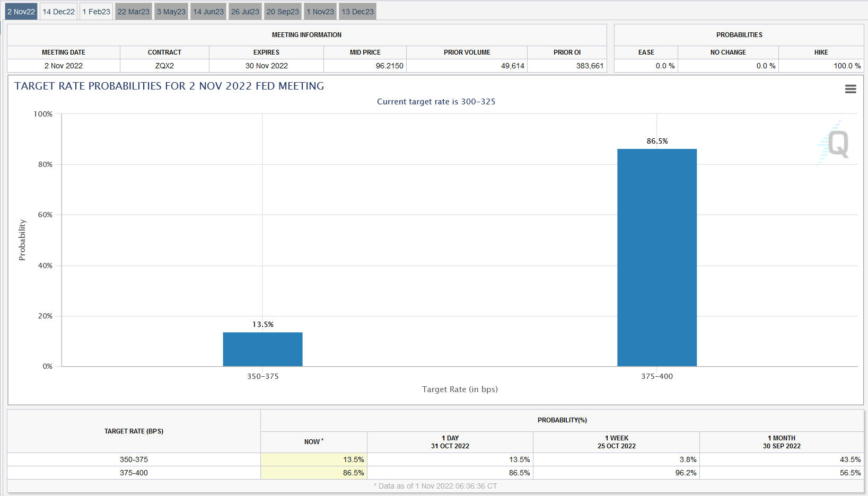Select the 2 Nov 2022 meeting date cell
This screenshot has height=496, width=868.
tap(64, 66)
